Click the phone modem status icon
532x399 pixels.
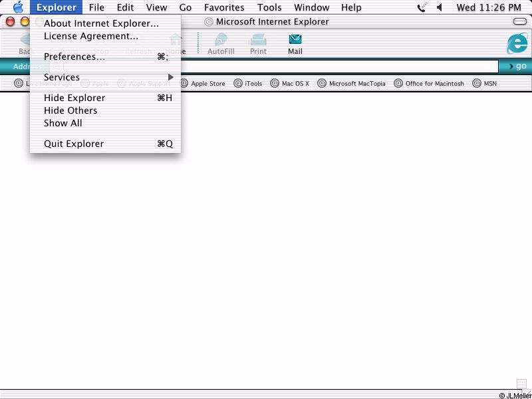pyautogui.click(x=422, y=7)
